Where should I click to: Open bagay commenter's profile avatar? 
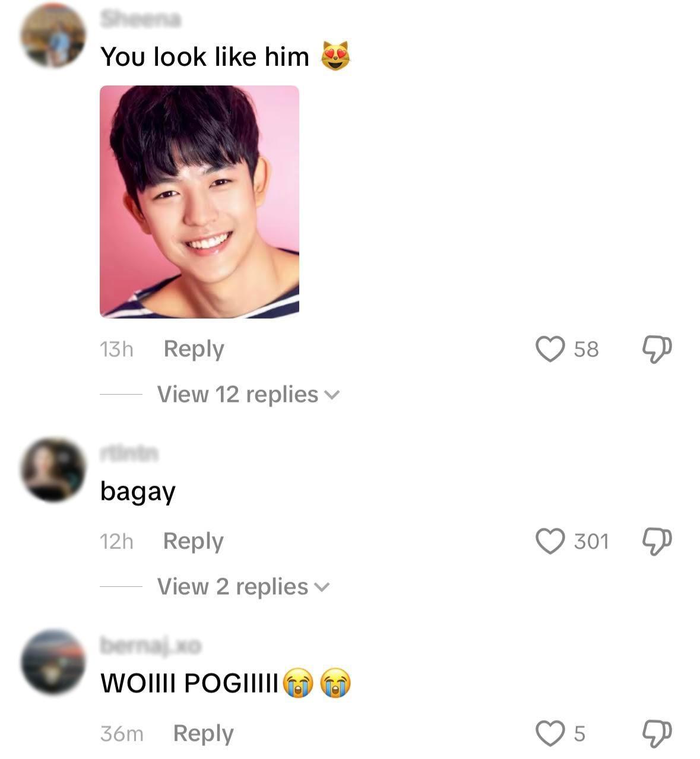click(x=53, y=470)
